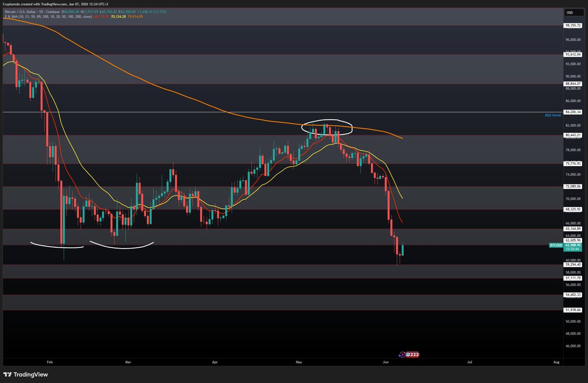Viewport: 588px width, 383px height.
Task: Click the 93,612.04 level price tag
Action: point(573,55)
